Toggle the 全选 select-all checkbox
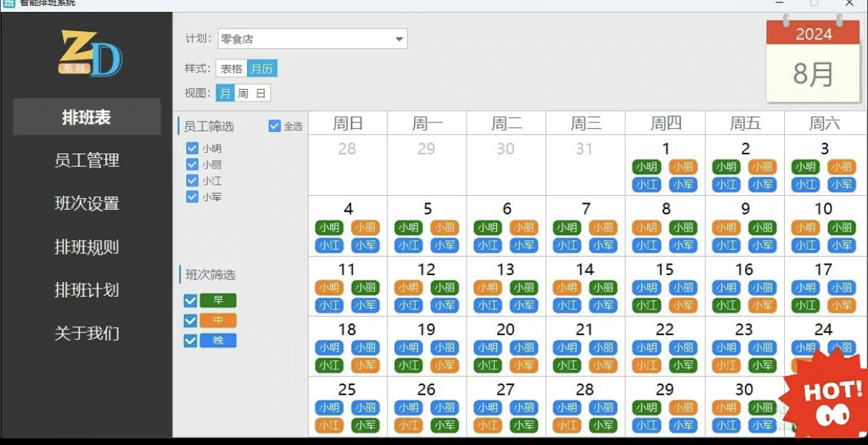This screenshot has height=445, width=868. 274,125
